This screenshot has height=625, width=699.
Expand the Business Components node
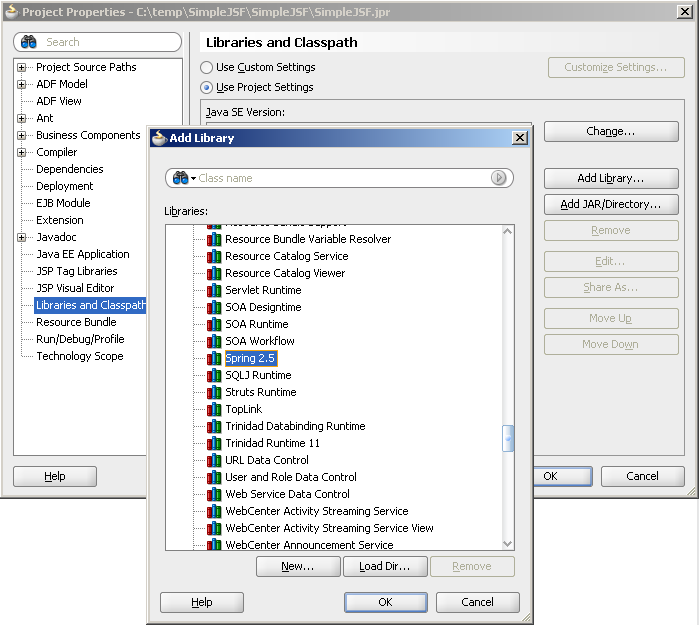click(22, 135)
